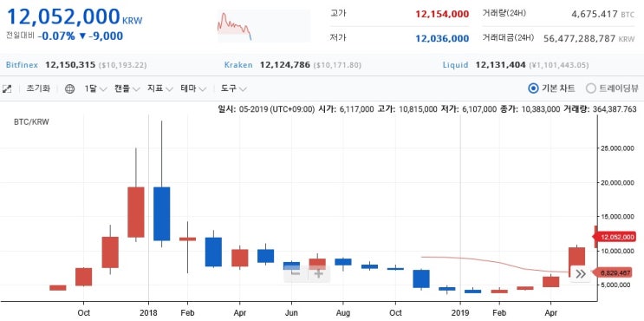Click the globe timezone icon

pos(70,88)
